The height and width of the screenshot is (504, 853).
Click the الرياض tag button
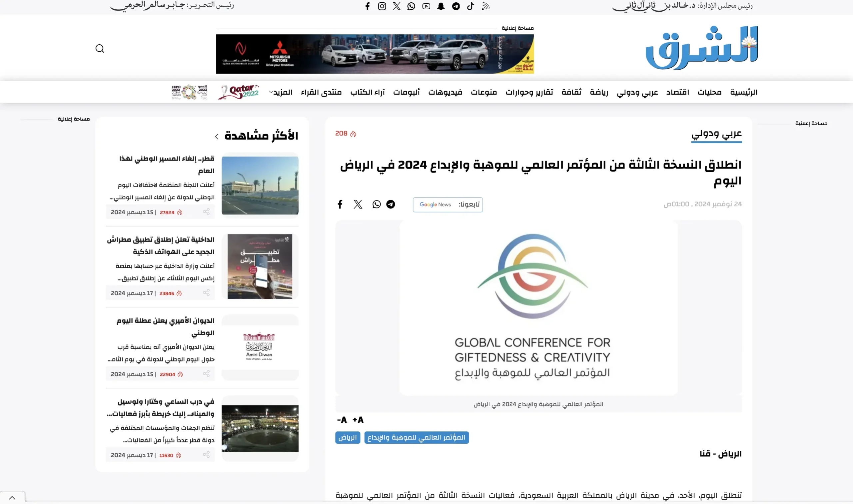pyautogui.click(x=348, y=437)
